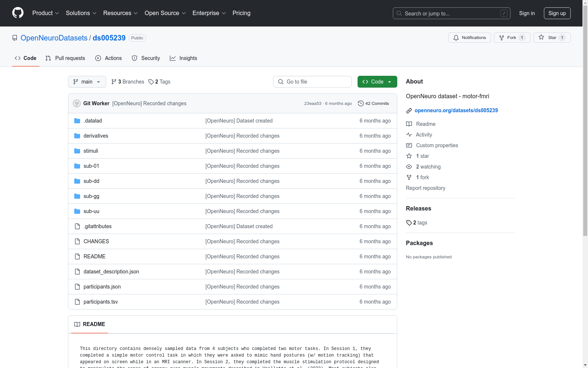588x368 pixels.
Task: Click the sub-01 commit message link
Action: coord(243,166)
